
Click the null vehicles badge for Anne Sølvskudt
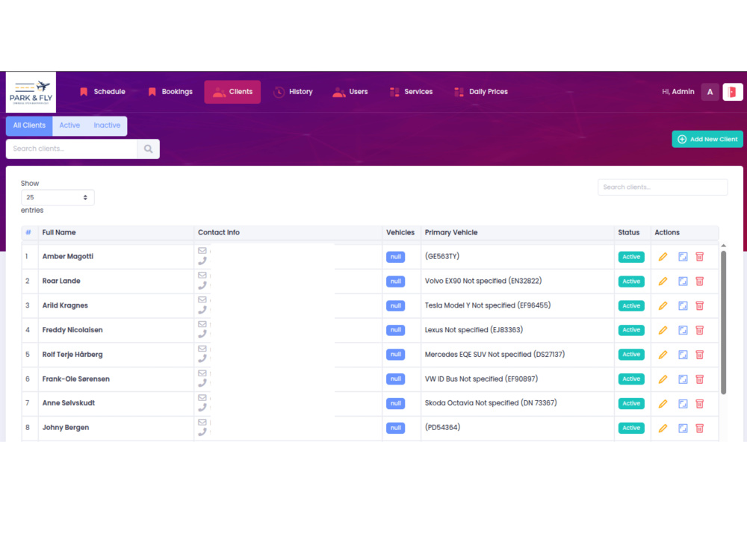click(395, 403)
